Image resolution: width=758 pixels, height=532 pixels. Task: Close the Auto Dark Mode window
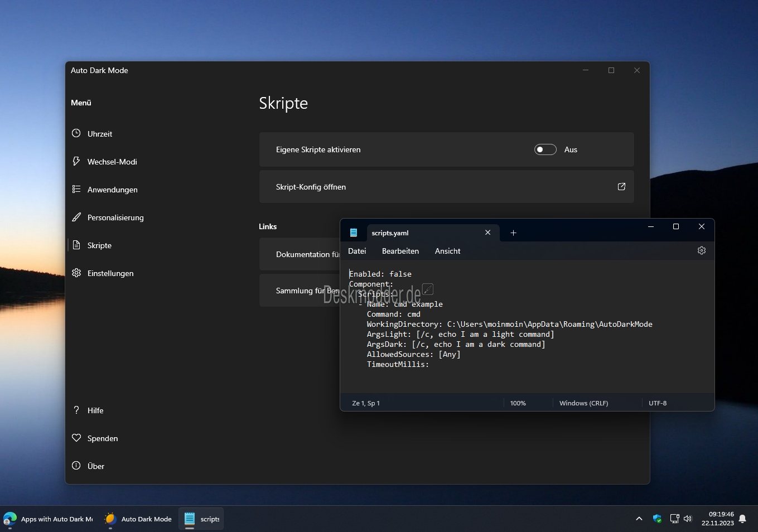click(x=637, y=70)
